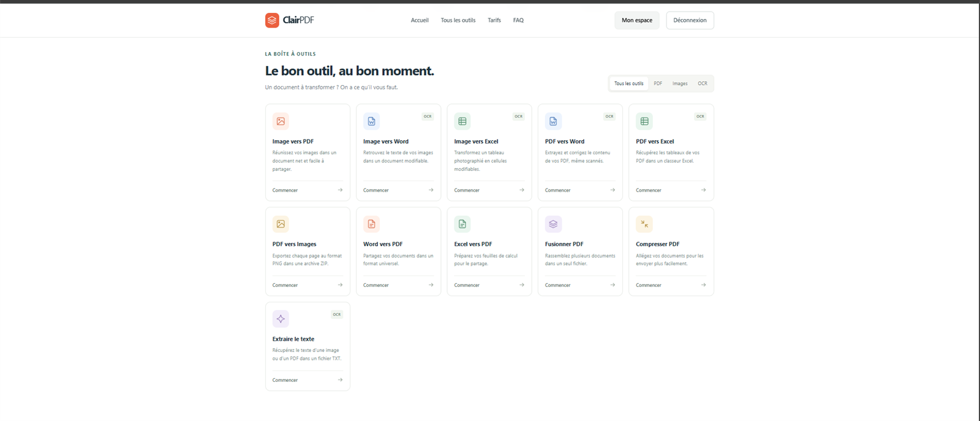Screen dimensions: 980x421
Task: Click Commencer under PDF vers Excel
Action: pos(649,190)
